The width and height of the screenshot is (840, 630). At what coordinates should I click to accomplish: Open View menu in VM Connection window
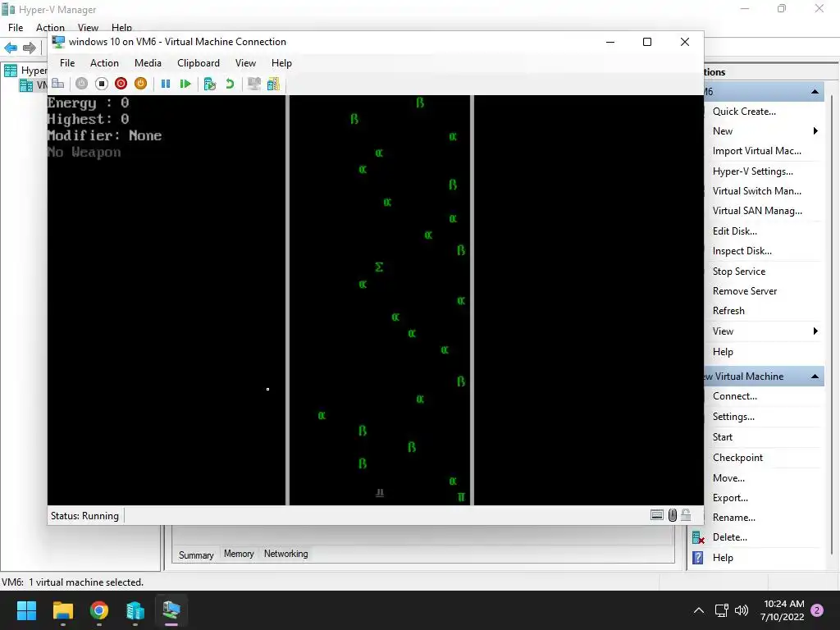(245, 63)
